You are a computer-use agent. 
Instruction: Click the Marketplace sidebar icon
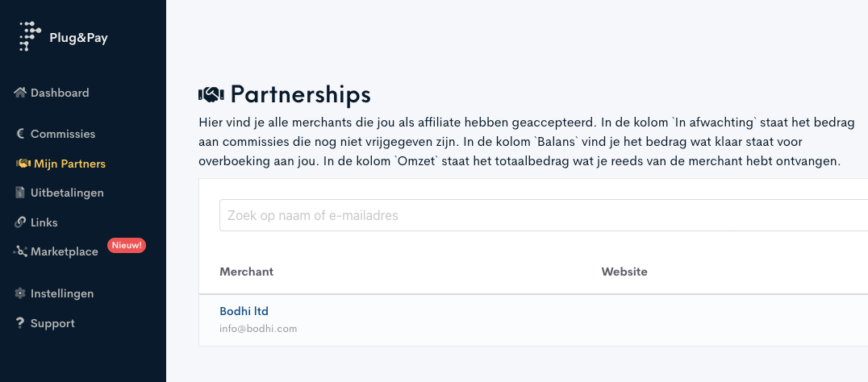tap(21, 251)
